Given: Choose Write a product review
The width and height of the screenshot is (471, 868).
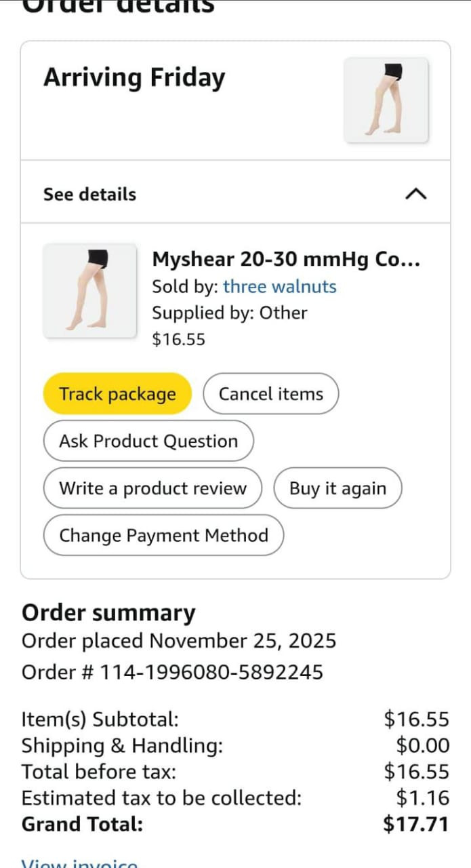Looking at the screenshot, I should [x=152, y=488].
